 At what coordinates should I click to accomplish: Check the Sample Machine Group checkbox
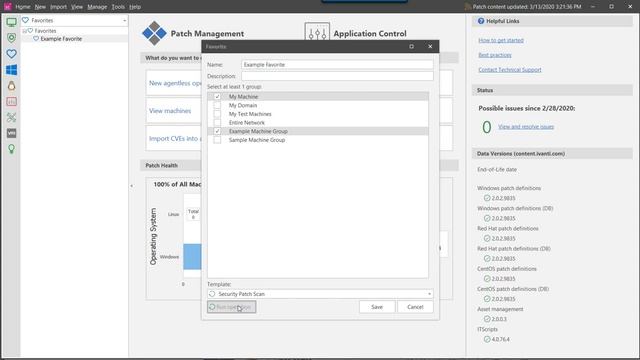pos(217,140)
